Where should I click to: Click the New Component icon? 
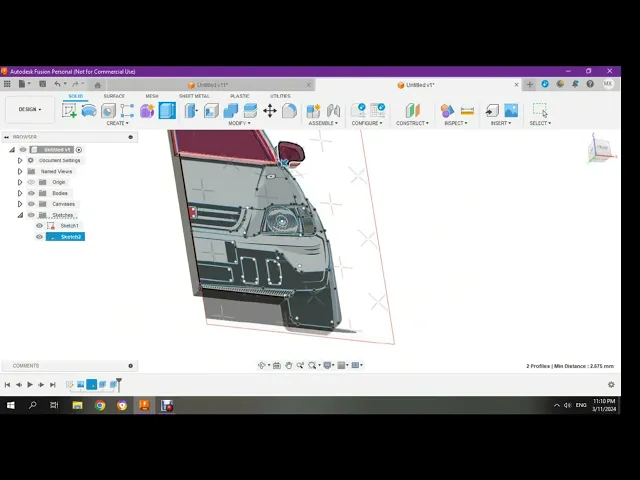pos(313,110)
